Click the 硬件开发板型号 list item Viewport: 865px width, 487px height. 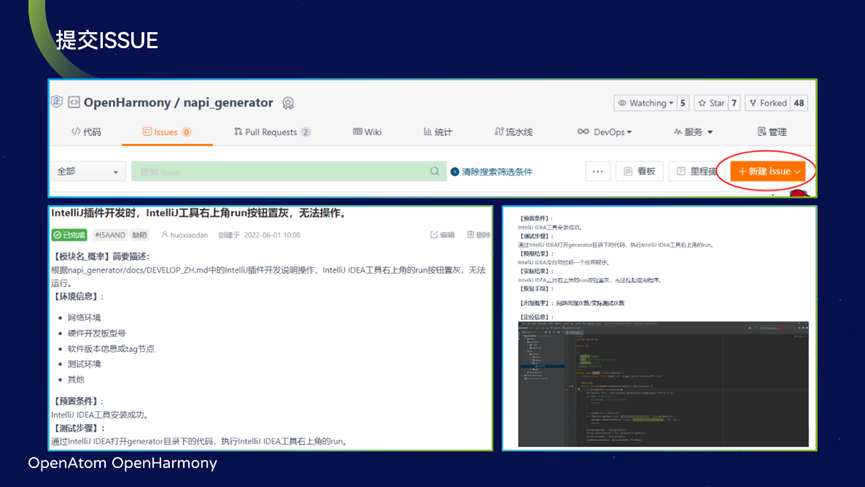point(97,333)
